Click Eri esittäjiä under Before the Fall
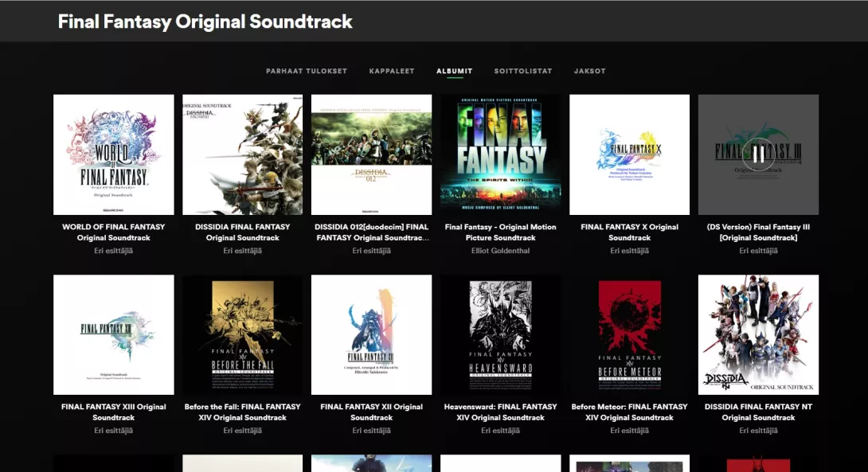This screenshot has width=868, height=472. (242, 431)
